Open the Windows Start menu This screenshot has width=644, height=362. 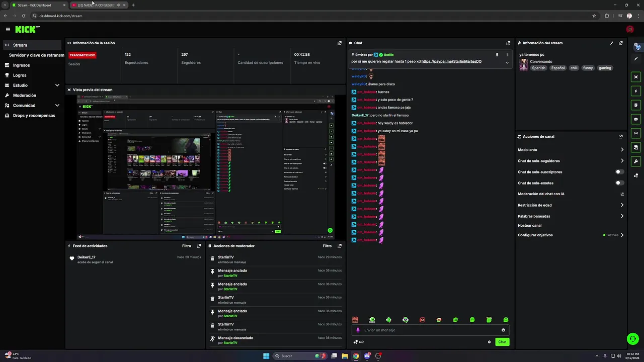point(266,356)
